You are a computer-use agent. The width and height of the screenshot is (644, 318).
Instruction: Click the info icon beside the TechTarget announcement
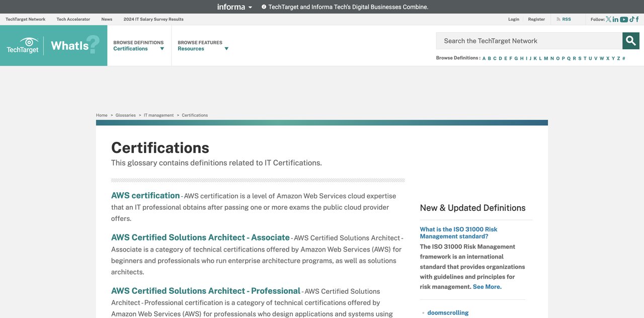click(264, 7)
